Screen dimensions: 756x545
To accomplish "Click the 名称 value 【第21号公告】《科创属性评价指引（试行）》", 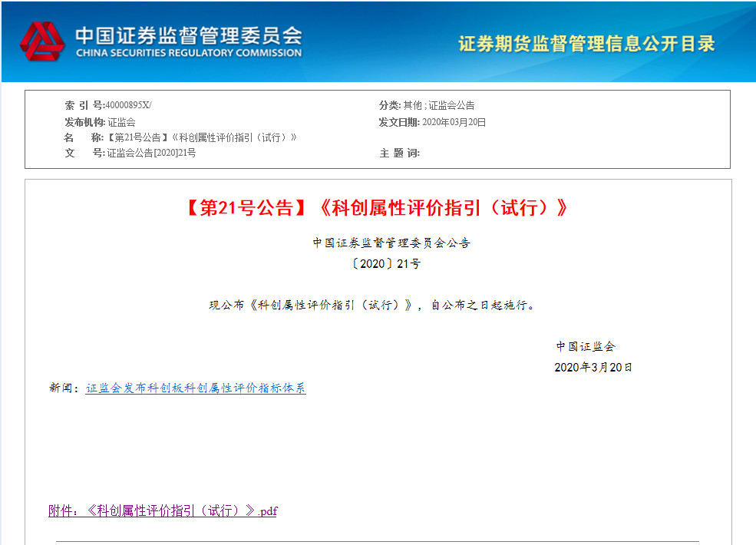I will click(202, 137).
